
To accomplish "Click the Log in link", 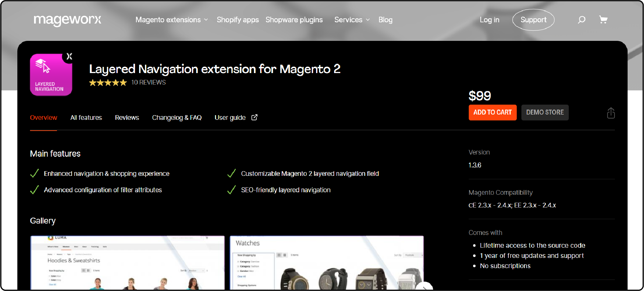I will 490,20.
